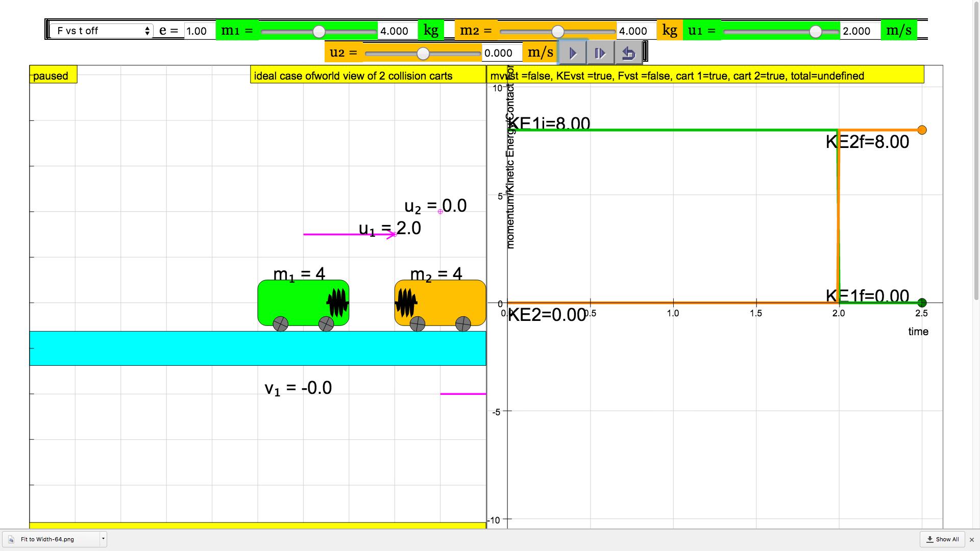This screenshot has width=980, height=551.
Task: Click the green m1 label in toolbar
Action: pyautogui.click(x=237, y=31)
